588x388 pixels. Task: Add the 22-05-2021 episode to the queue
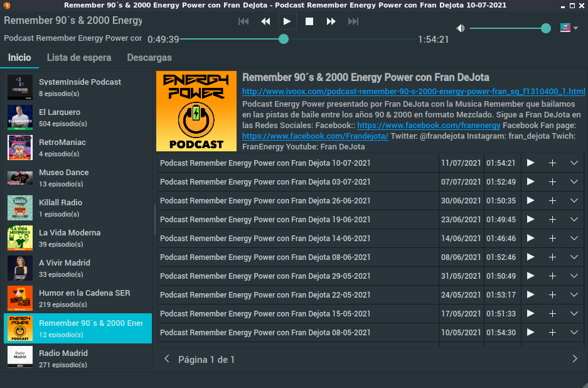[x=552, y=294]
